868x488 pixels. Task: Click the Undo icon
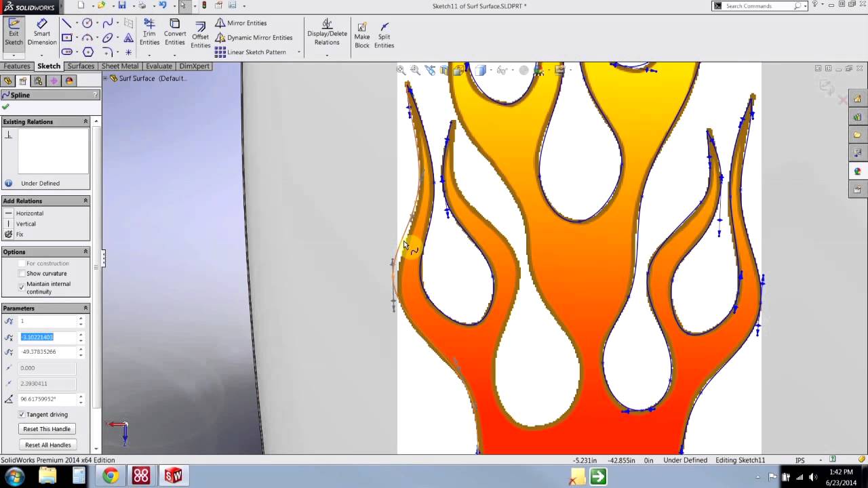(x=163, y=5)
